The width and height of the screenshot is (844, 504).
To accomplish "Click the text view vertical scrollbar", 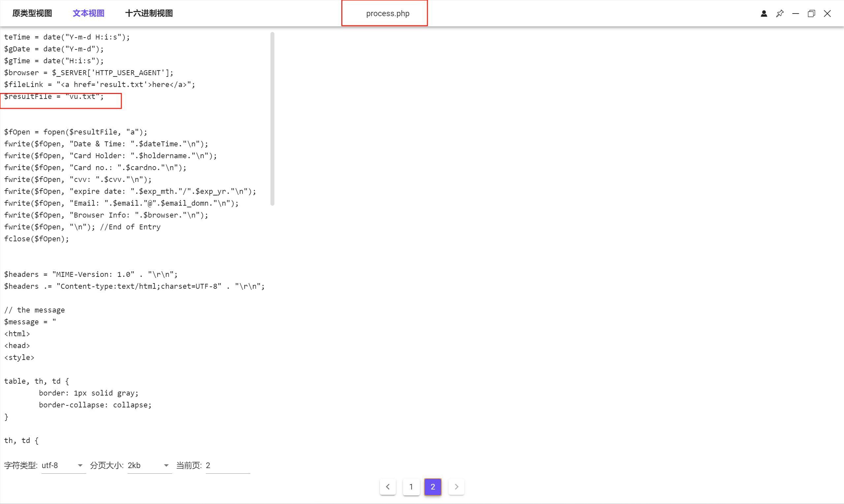I will [272, 119].
